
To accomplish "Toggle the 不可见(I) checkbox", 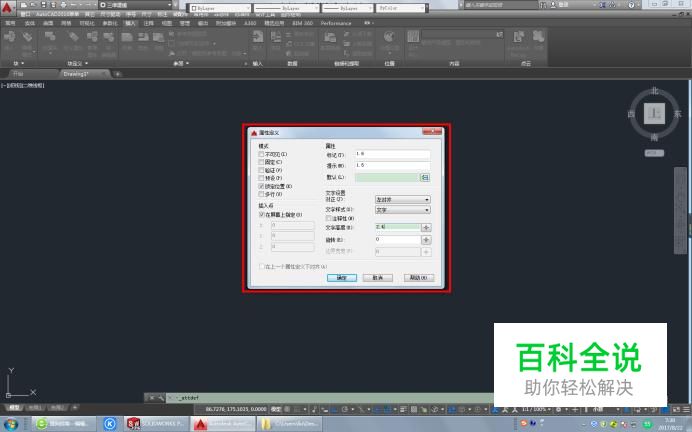I will [261, 154].
